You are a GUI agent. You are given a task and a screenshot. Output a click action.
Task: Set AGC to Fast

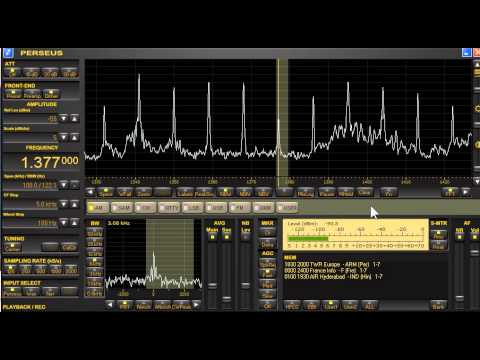[x=268, y=274]
